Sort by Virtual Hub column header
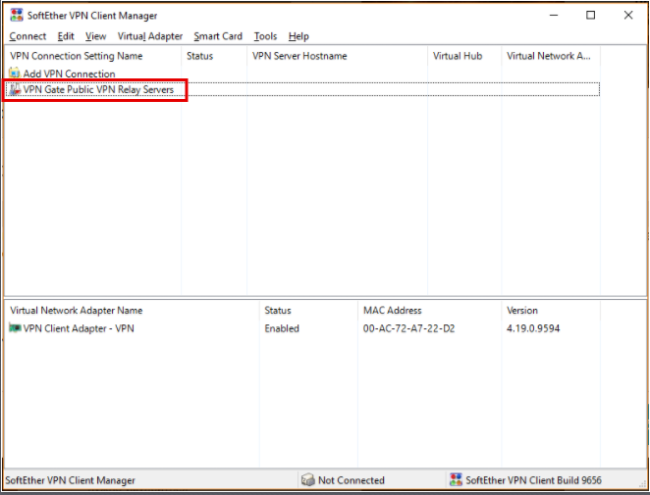 point(464,56)
